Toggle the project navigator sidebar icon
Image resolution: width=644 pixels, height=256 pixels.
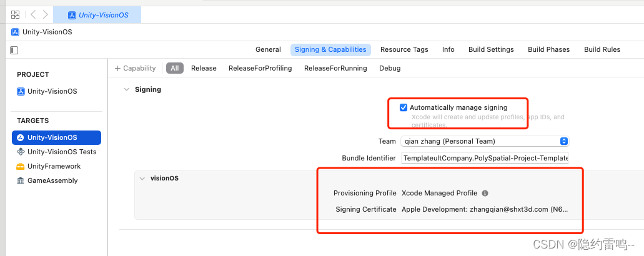point(14,50)
